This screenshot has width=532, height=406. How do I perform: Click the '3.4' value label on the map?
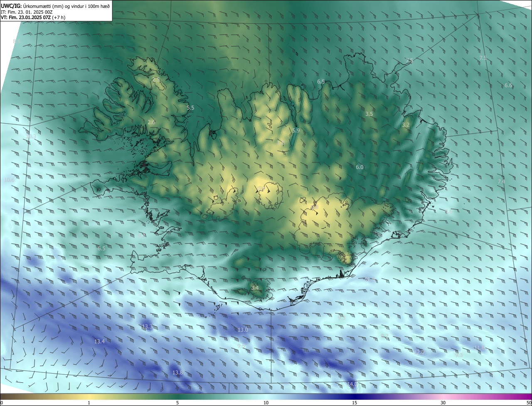coord(255,288)
